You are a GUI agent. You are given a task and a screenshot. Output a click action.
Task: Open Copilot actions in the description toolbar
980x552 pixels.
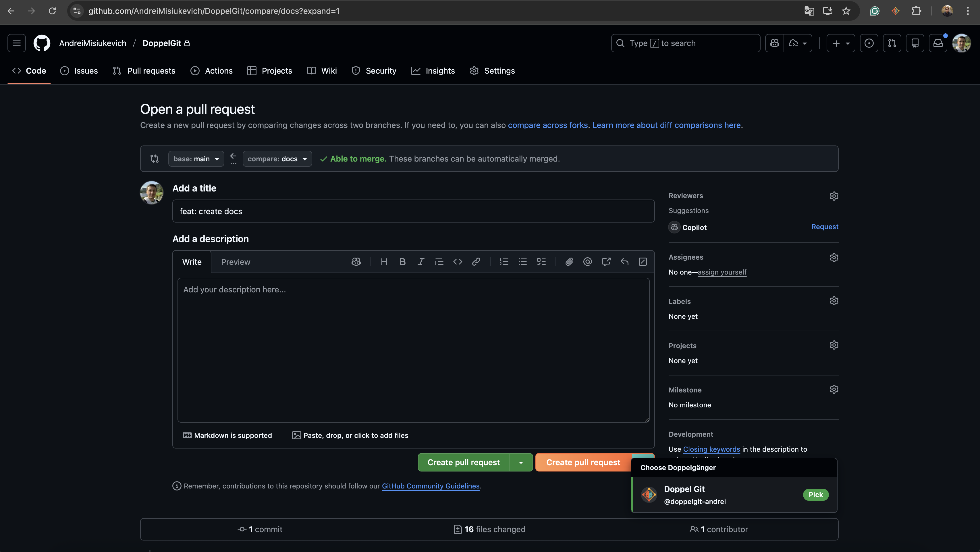coord(356,262)
